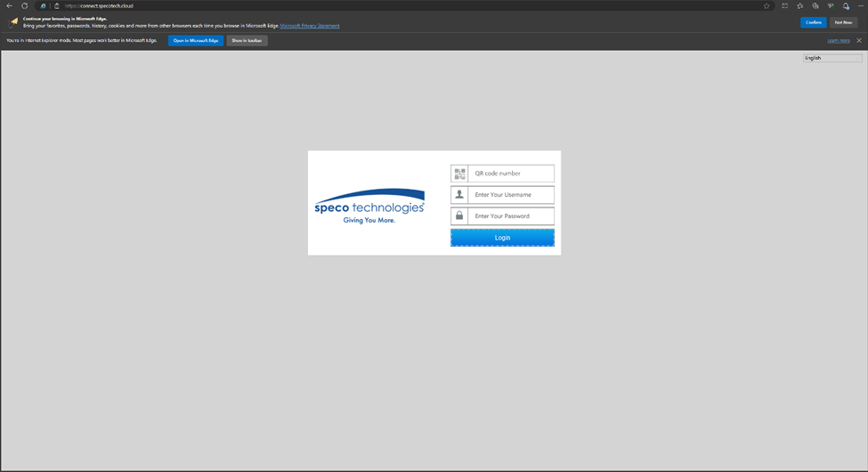Add page to favorites with star icon
Viewport: 868px width, 472px height.
[767, 5]
